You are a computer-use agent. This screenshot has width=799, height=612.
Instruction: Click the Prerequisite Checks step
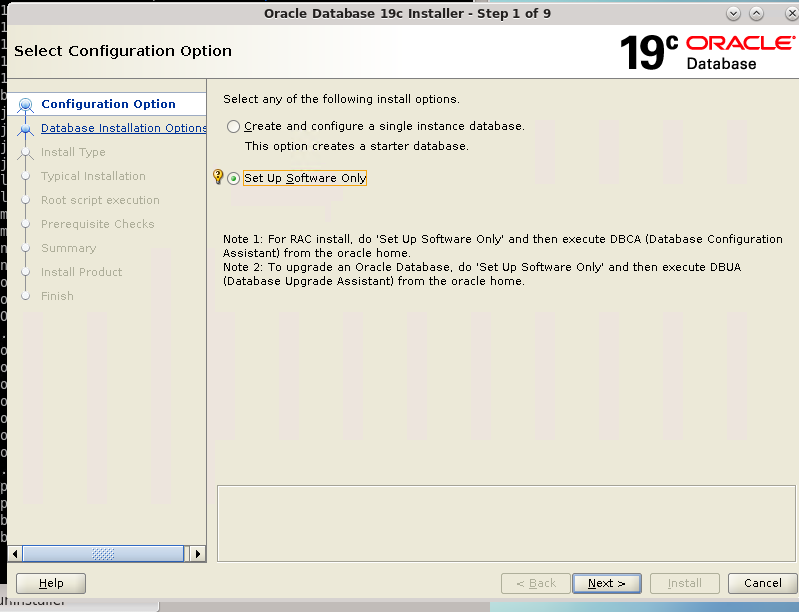pyautogui.click(x=97, y=224)
